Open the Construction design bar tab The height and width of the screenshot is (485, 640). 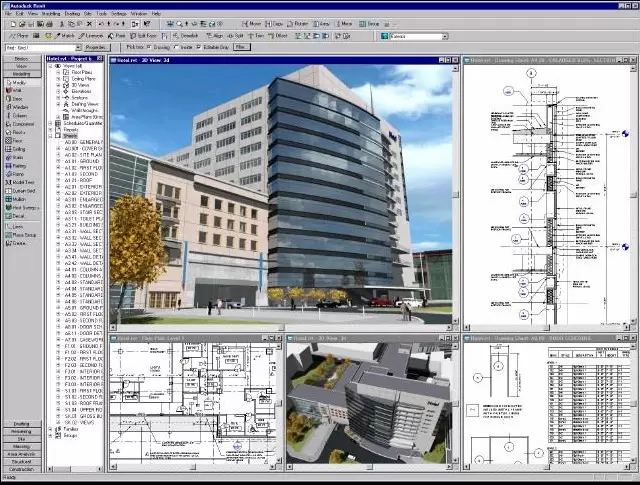point(21,468)
